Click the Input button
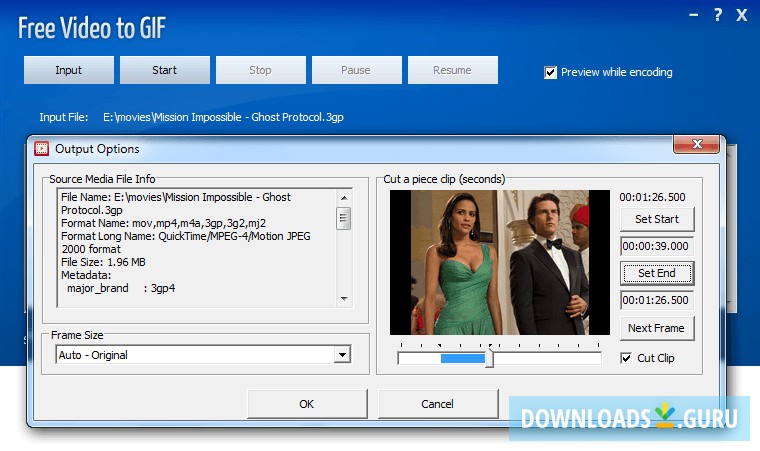 (69, 70)
